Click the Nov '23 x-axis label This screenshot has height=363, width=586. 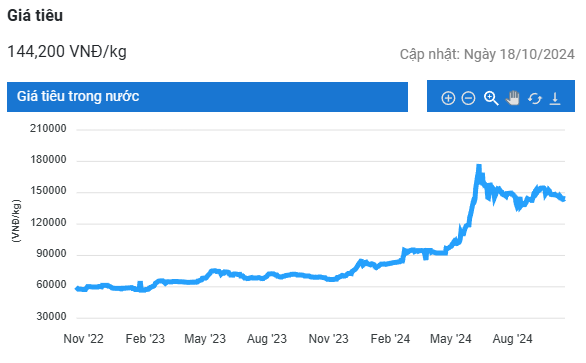(329, 339)
